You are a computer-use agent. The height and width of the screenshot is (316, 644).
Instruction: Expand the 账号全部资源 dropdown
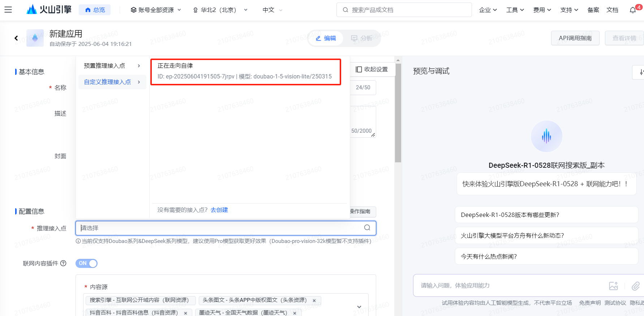coord(156,10)
